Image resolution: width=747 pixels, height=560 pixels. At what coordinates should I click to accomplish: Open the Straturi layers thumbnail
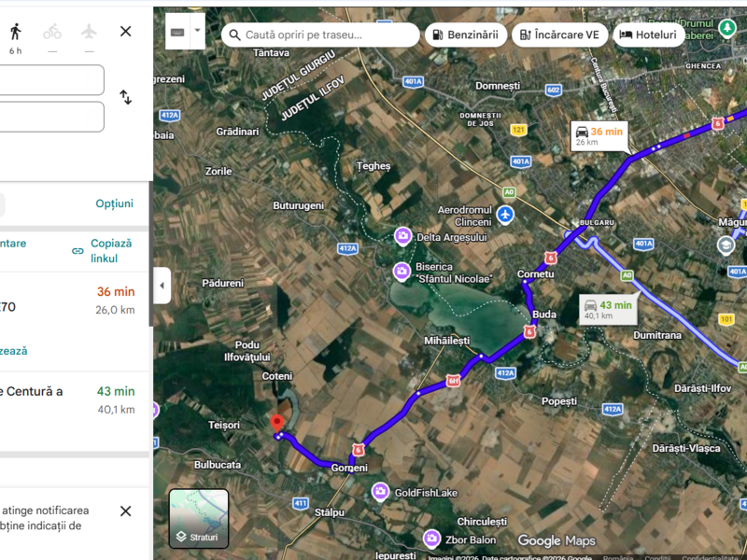point(199,519)
